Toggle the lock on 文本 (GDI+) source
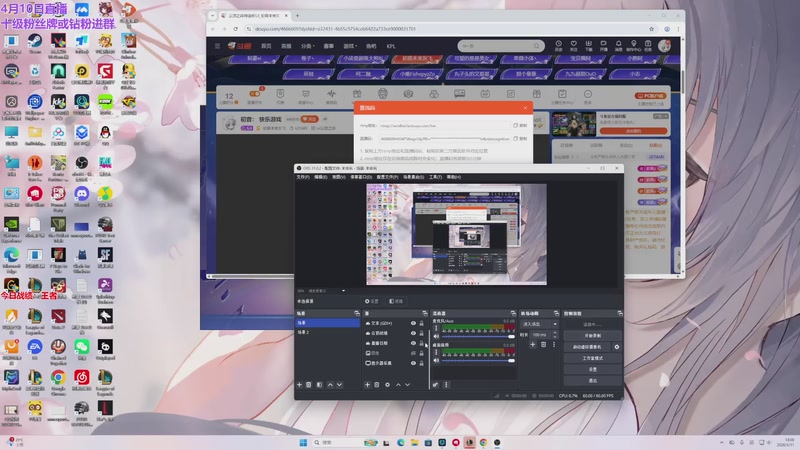Image resolution: width=800 pixels, height=450 pixels. click(421, 323)
